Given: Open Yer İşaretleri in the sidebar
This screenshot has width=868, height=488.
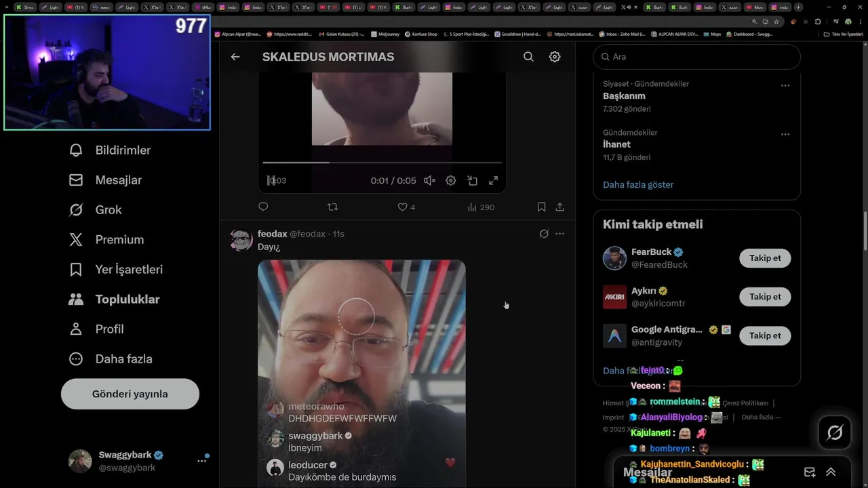Looking at the screenshot, I should 116,269.
